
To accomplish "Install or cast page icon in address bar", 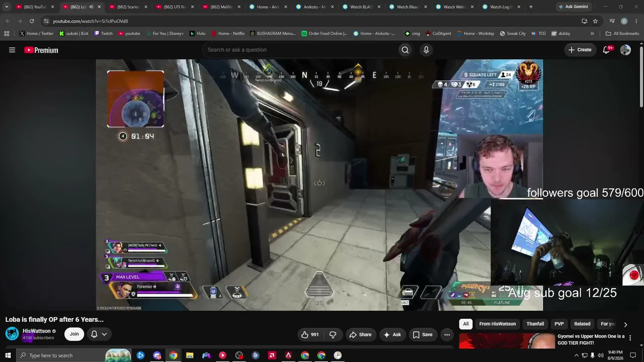I will coord(584,21).
